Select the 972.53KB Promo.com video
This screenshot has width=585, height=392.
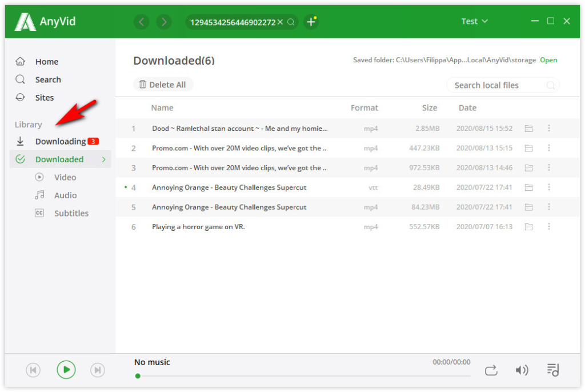point(347,167)
